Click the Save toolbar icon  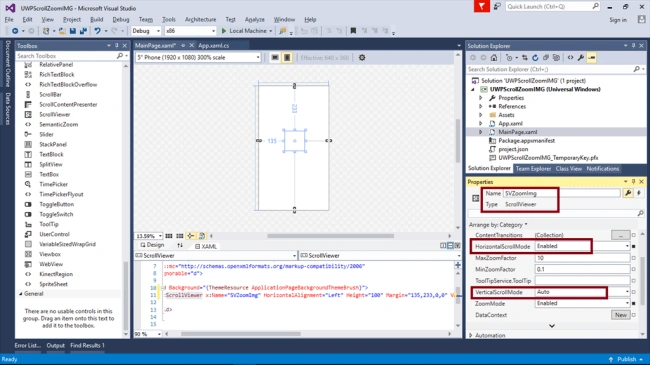(73, 31)
